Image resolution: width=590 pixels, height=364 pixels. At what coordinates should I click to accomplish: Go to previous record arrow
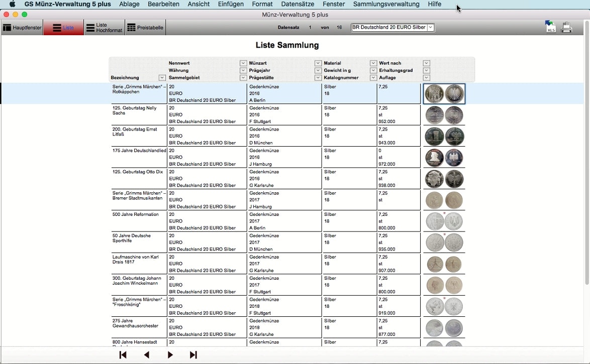tap(147, 355)
